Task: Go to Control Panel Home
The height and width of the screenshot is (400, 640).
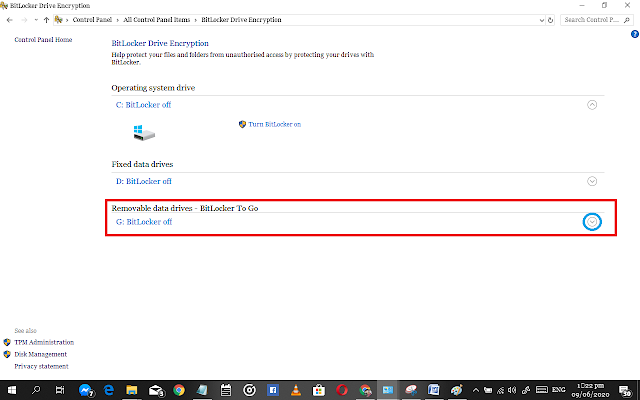Action: (43, 40)
